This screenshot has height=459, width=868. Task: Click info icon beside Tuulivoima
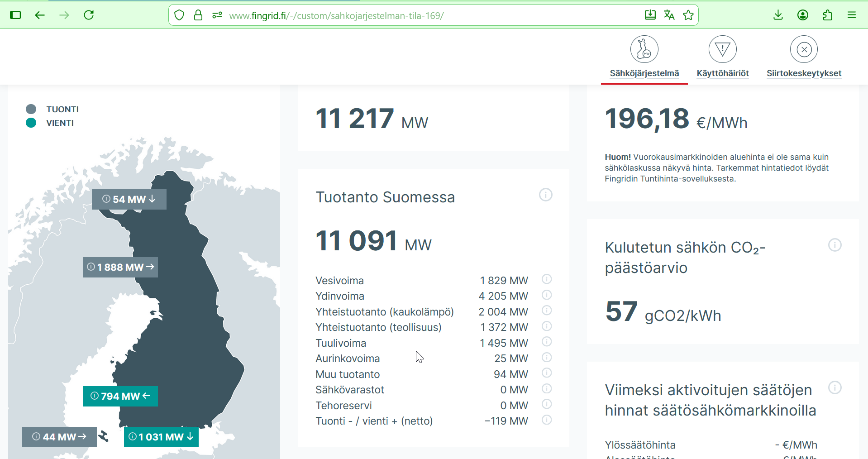547,342
